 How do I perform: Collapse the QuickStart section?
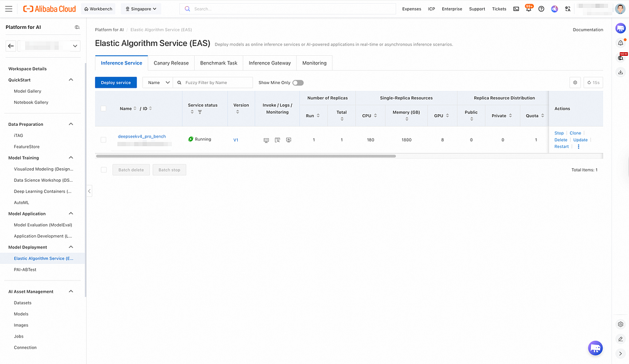[71, 80]
